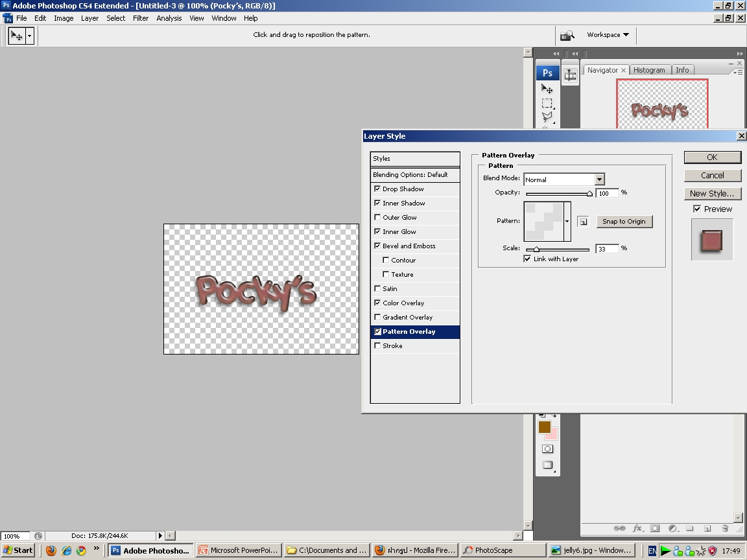Viewport: 747px width, 560px height.
Task: Delete layer with trash icon
Action: pos(724,528)
